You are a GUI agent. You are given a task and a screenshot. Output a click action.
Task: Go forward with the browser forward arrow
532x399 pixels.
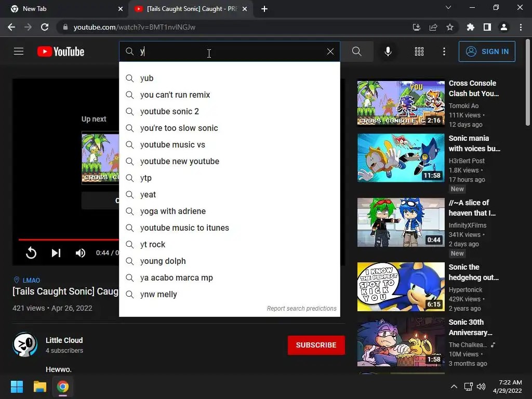point(28,27)
